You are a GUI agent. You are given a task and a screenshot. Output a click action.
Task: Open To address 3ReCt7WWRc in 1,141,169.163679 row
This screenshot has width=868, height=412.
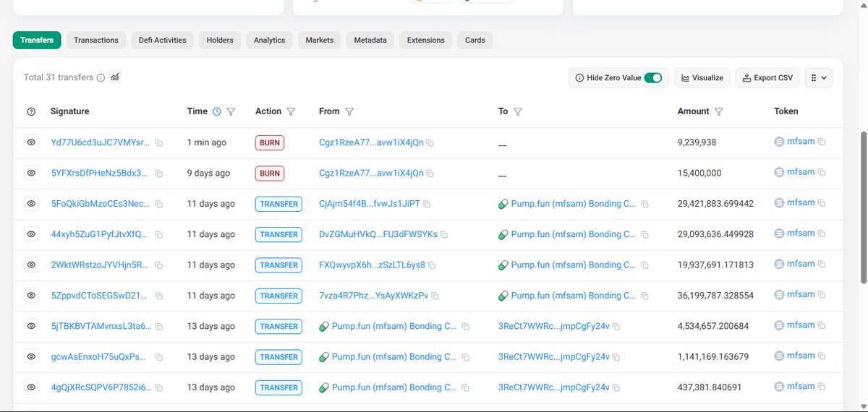[553, 356]
